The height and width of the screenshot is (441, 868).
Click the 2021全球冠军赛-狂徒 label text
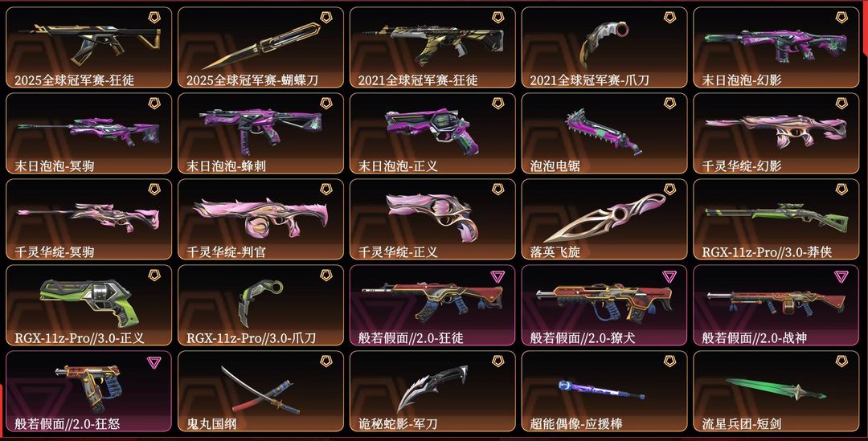pyautogui.click(x=418, y=80)
